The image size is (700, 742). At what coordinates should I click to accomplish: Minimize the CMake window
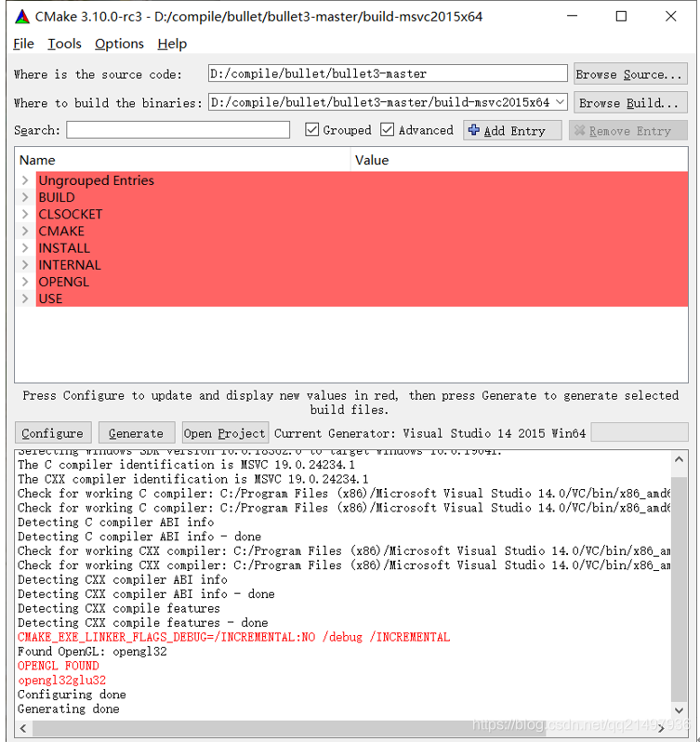573,17
